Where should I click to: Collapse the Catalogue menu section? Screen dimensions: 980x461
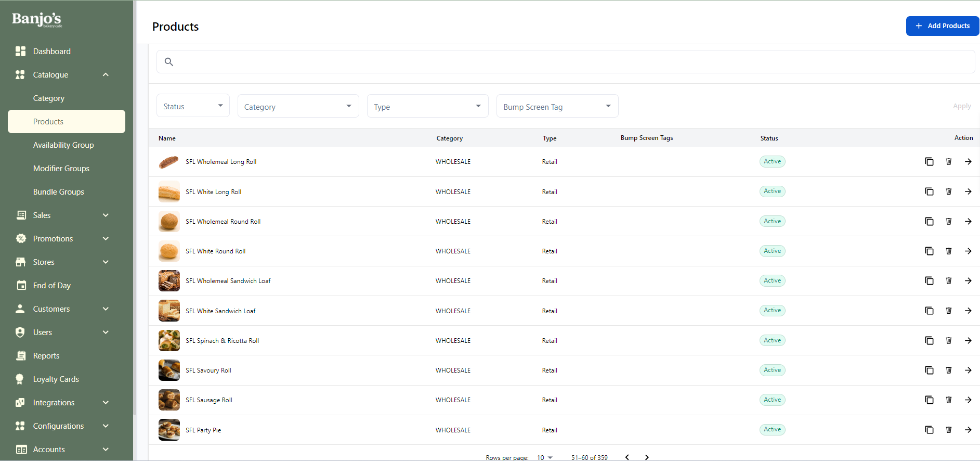(106, 75)
